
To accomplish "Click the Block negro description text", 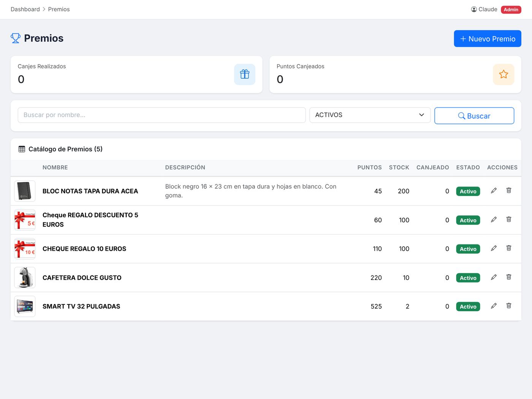I will 251,191.
